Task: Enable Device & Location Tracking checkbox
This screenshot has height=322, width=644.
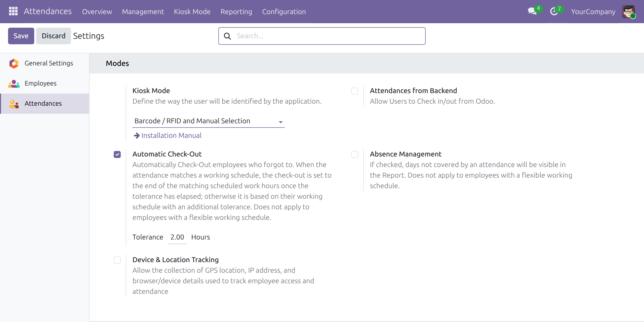Action: pyautogui.click(x=117, y=260)
